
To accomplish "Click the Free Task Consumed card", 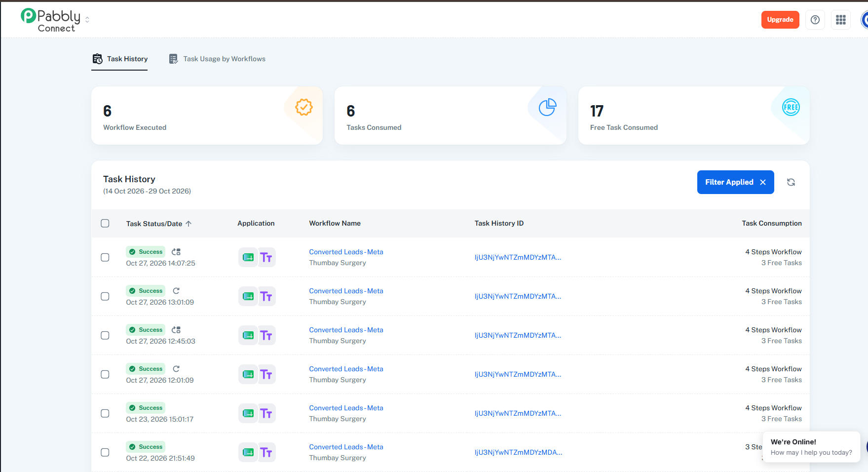I will tap(693, 116).
